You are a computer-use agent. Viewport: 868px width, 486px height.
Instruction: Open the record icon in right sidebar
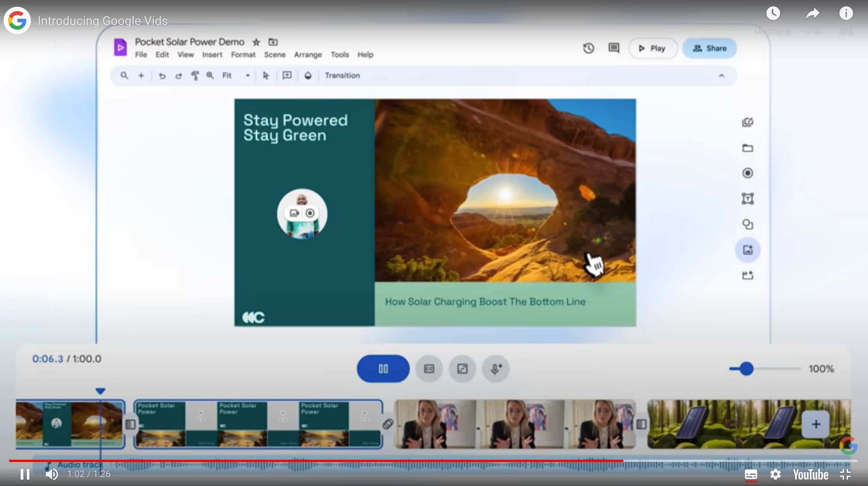(x=747, y=173)
